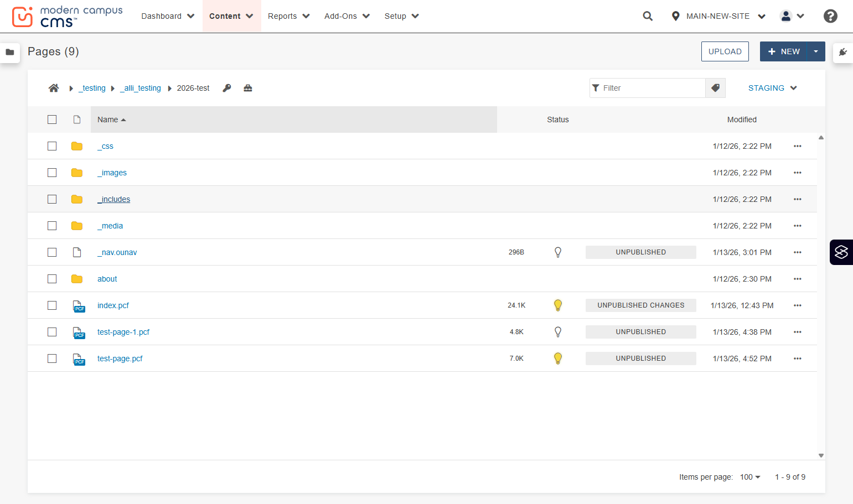Open the Setup menu
This screenshot has width=853, height=504.
pyautogui.click(x=402, y=16)
